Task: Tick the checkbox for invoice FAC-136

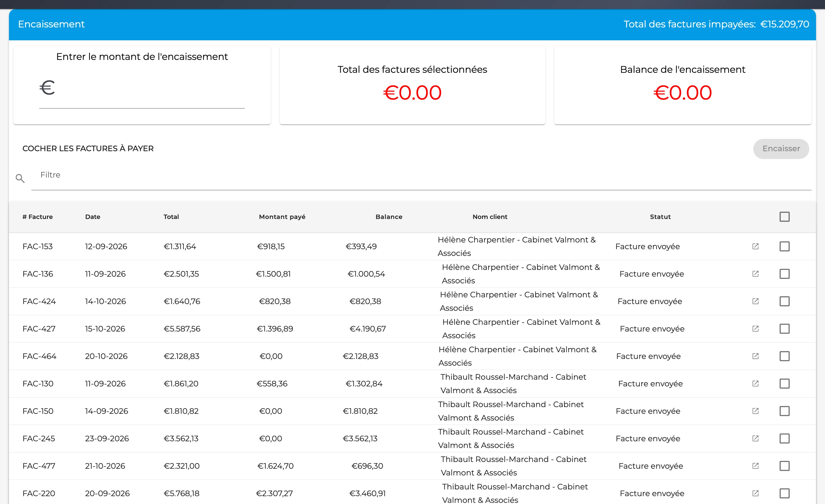Action: click(x=784, y=274)
